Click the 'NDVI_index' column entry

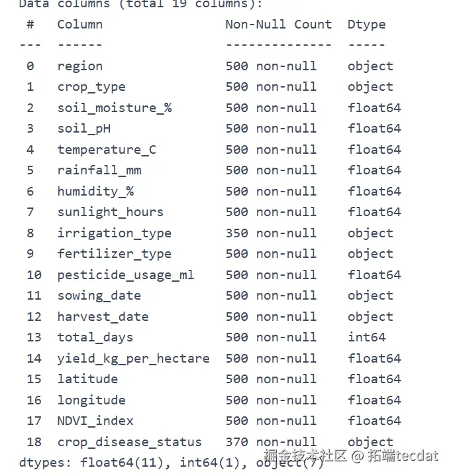click(95, 421)
